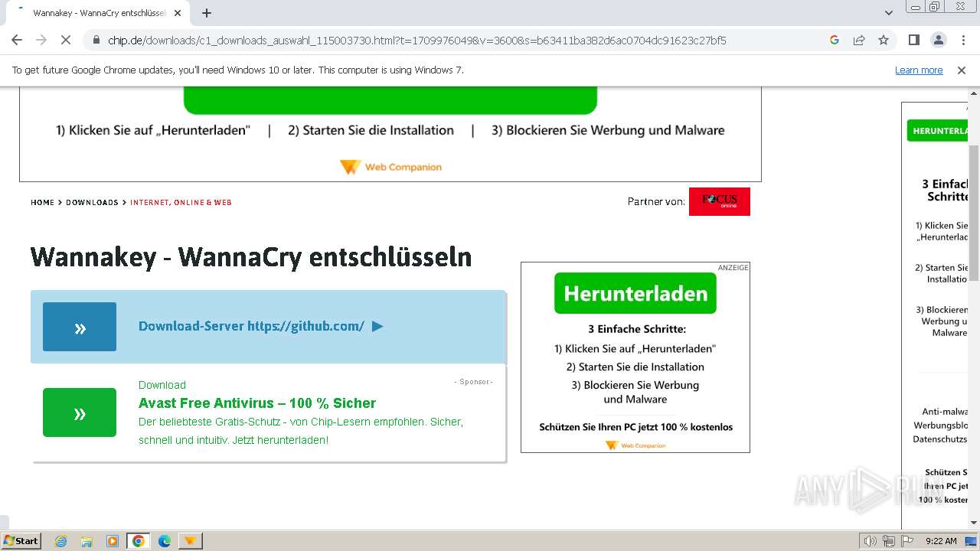Screen dimensions: 980x551
Task: Click the Wannakey - WannaCry entschlüsseln heading
Action: (251, 257)
